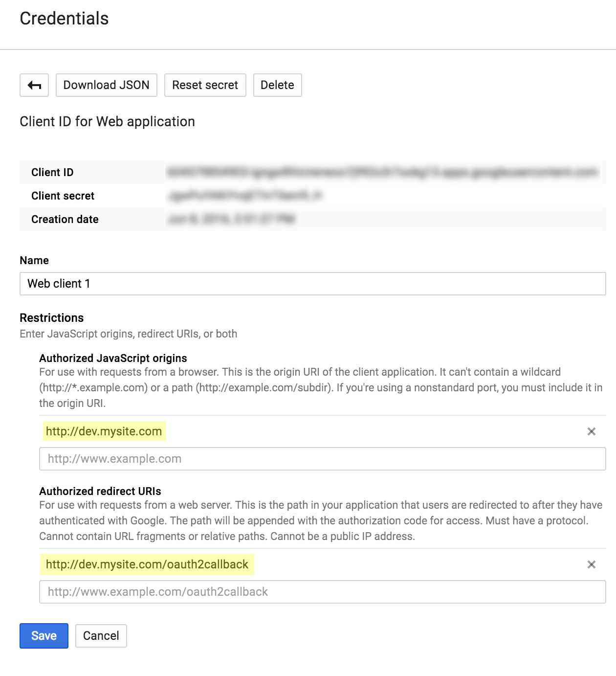Click the empty JavaScript origin input field

point(196,459)
